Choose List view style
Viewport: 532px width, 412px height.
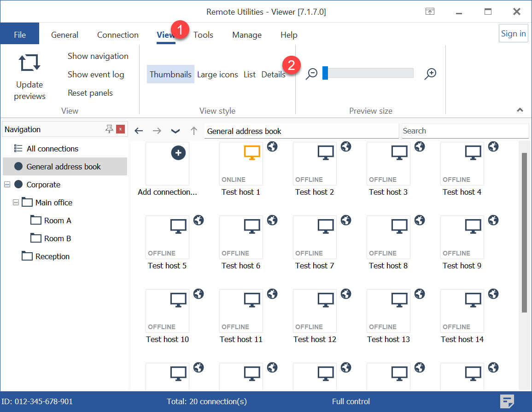click(250, 75)
